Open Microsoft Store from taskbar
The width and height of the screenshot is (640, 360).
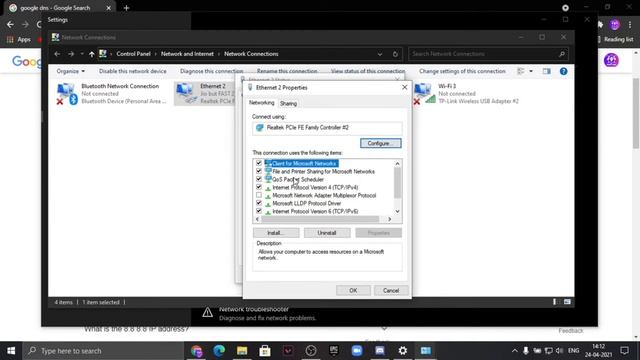click(265, 351)
